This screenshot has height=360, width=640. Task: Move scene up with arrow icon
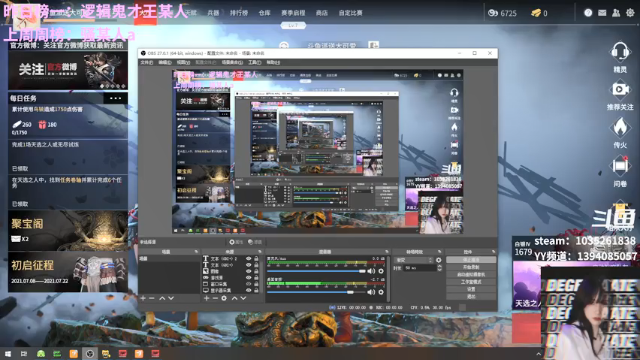coord(162,298)
